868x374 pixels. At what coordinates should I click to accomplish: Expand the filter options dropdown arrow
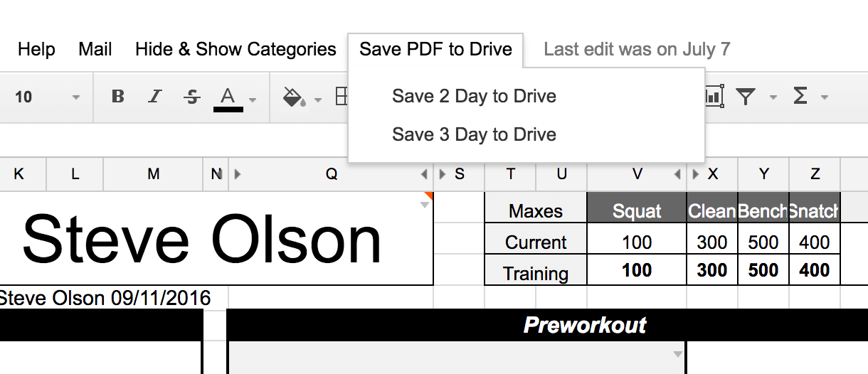pyautogui.click(x=773, y=97)
